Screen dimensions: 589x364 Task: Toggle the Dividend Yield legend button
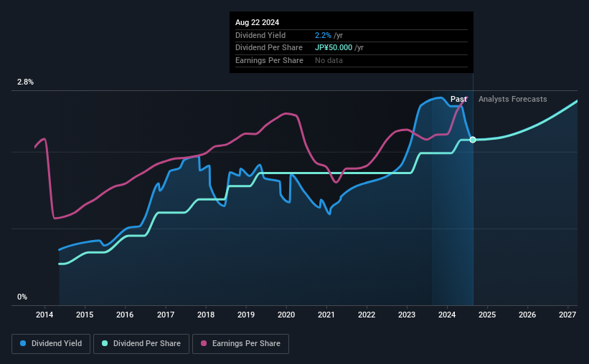51,344
